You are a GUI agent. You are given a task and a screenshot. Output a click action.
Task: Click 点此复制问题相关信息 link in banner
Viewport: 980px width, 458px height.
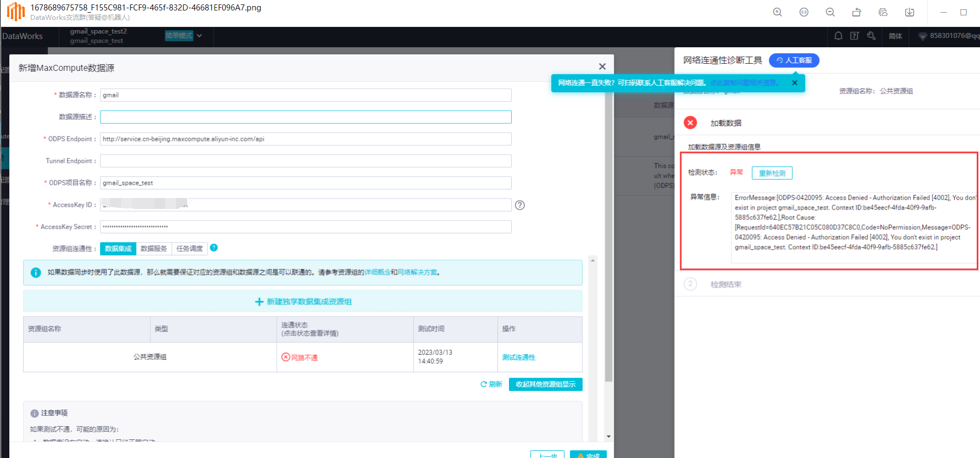744,83
